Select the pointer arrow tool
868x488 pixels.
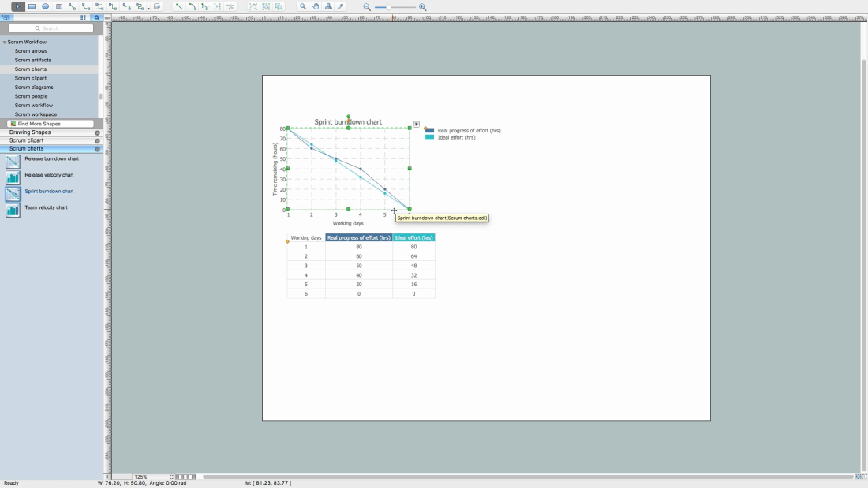17,6
